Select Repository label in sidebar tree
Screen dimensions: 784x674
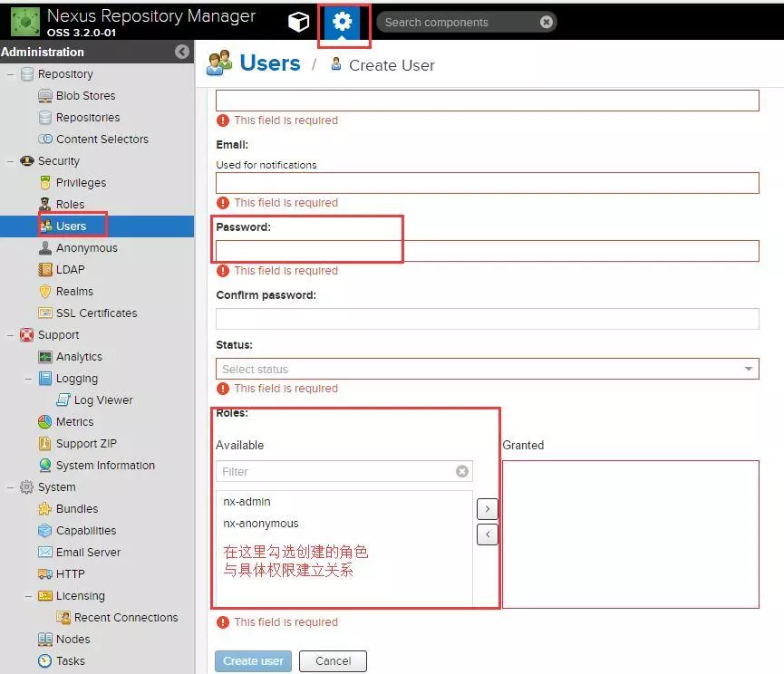point(65,74)
